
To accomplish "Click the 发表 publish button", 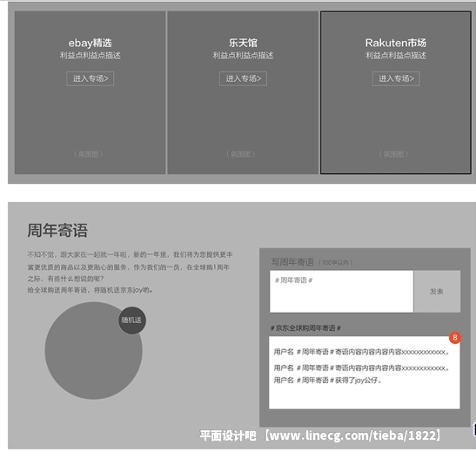I will 437,291.
